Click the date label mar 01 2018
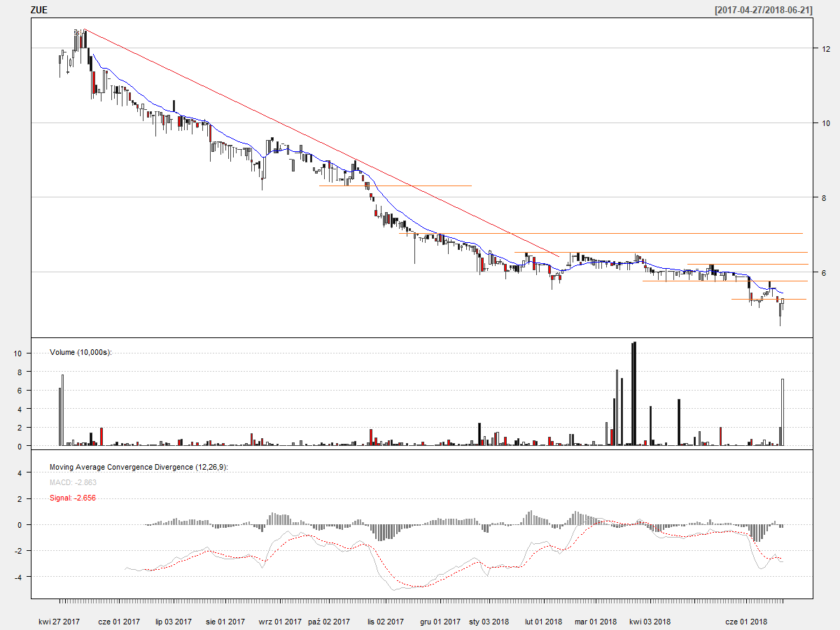 tap(596, 622)
